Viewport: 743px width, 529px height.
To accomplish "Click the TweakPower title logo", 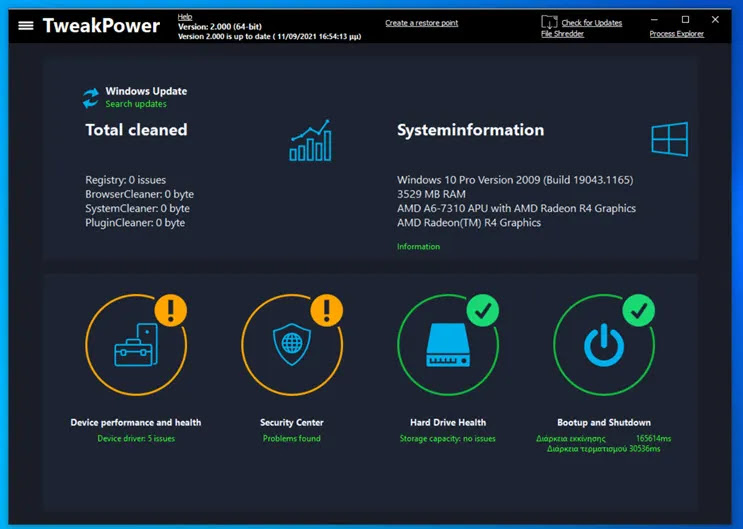I will (101, 26).
